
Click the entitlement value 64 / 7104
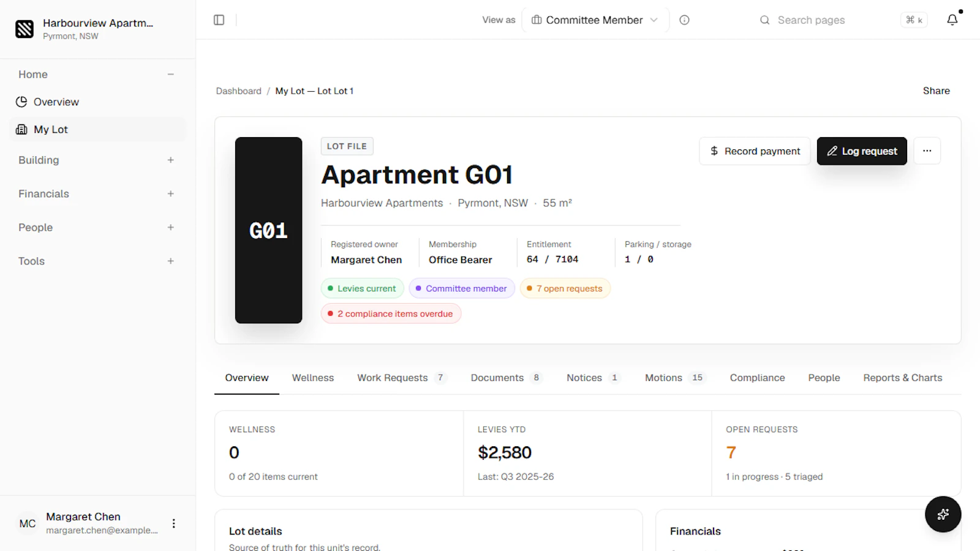552,260
